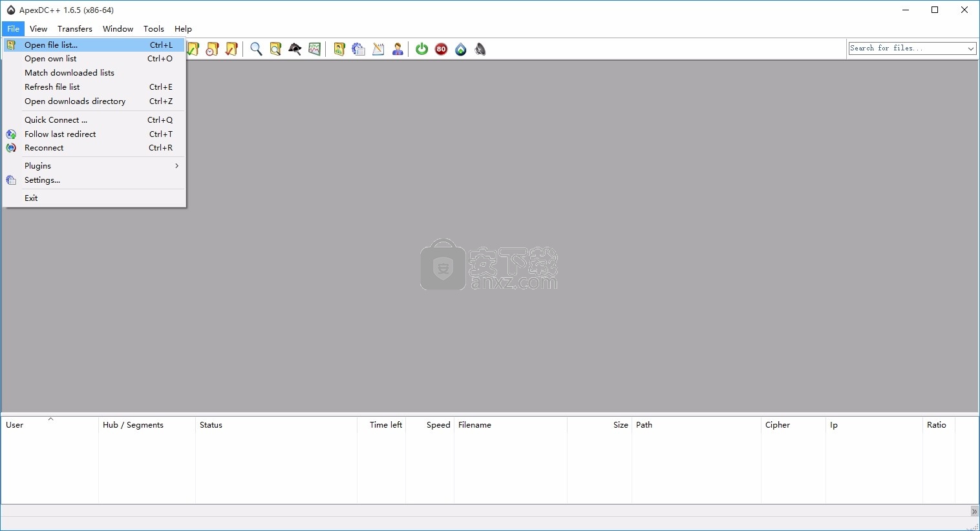Open the Search Spy hat icon
980x531 pixels.
295,49
